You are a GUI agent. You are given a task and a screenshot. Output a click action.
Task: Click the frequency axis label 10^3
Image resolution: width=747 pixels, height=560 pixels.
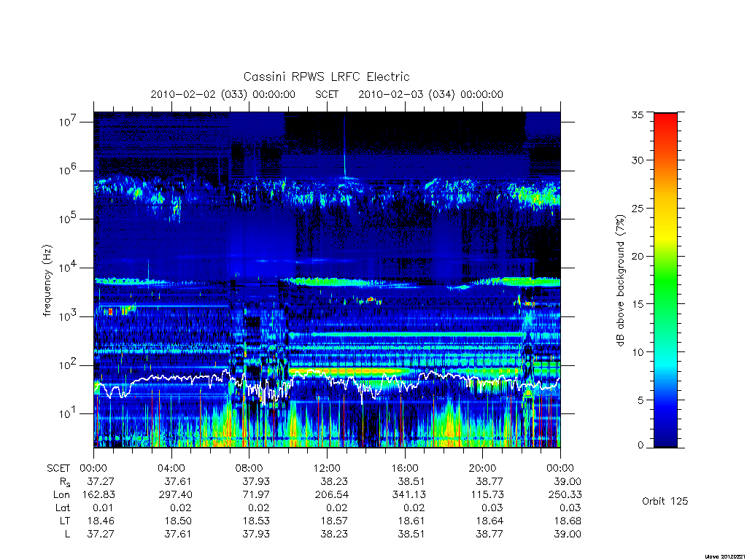click(x=68, y=316)
